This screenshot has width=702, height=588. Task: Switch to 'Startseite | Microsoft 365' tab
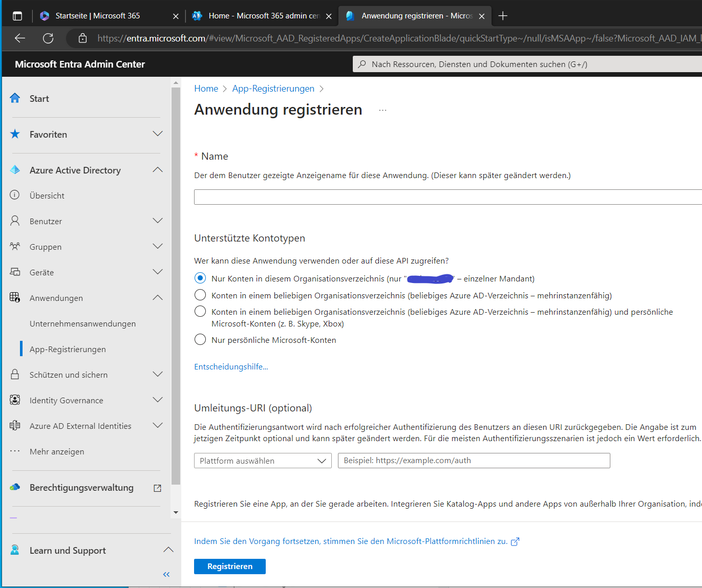click(x=97, y=16)
